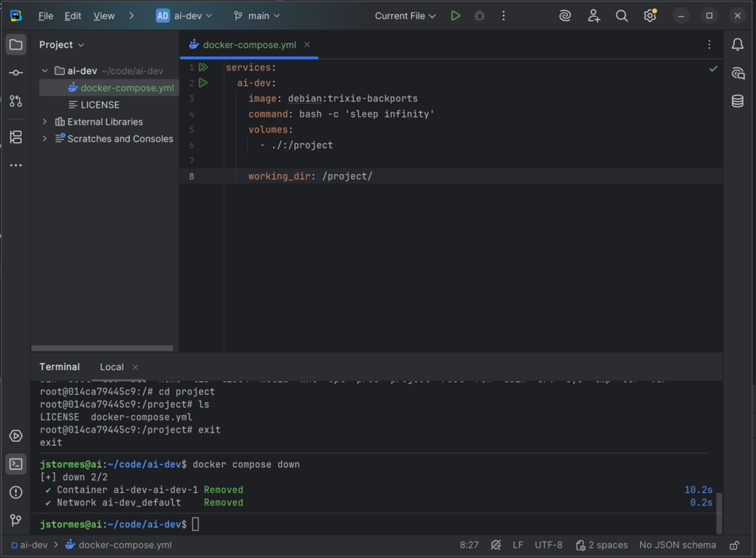Select the docker-compose.yml editor tab
The width and height of the screenshot is (756, 558).
(x=249, y=45)
